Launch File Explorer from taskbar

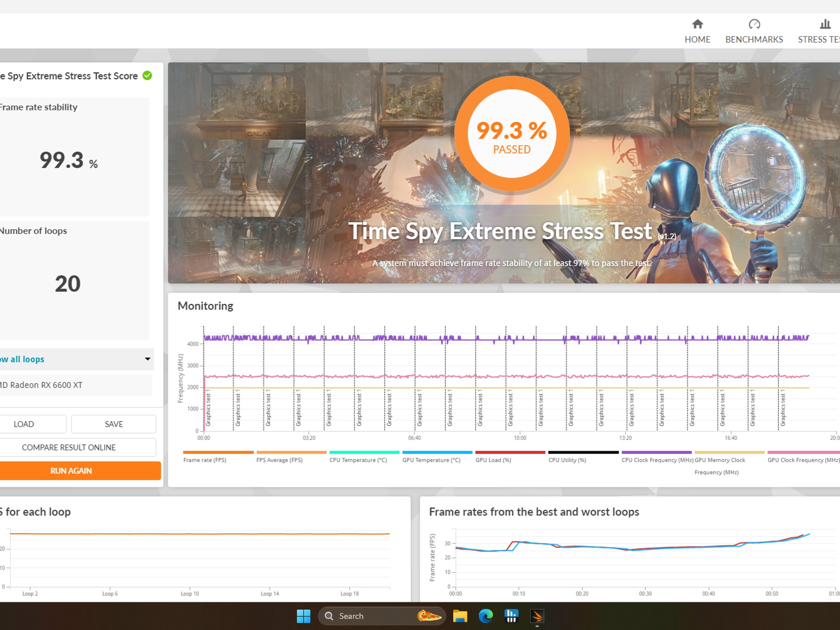460,616
